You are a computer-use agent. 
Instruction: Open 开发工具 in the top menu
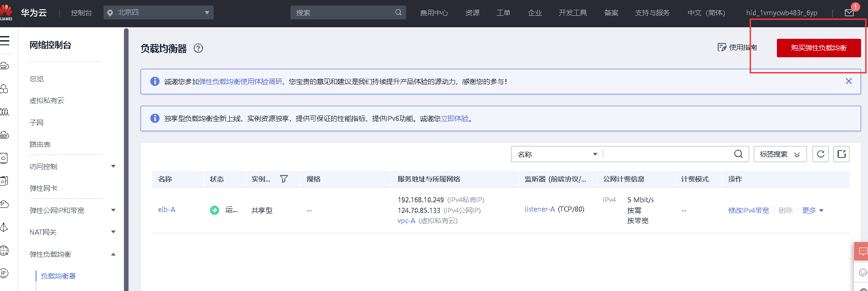click(573, 13)
